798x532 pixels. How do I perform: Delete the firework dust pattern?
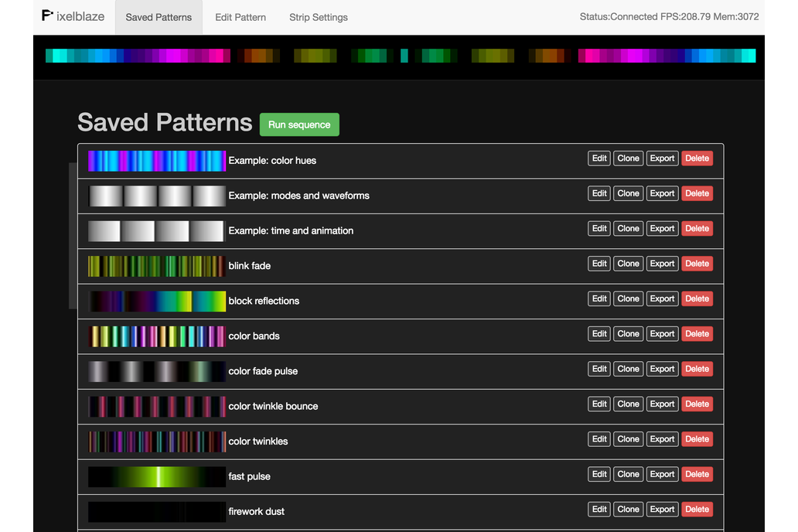tap(697, 510)
